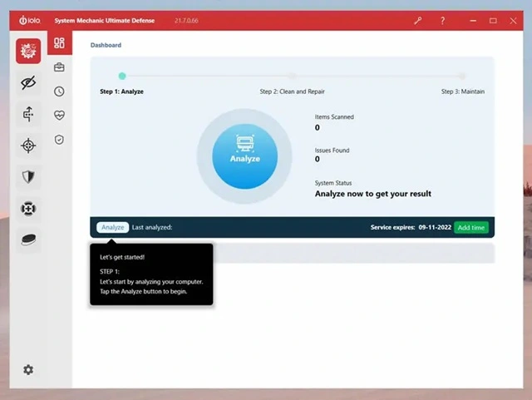Open Search and Recover lifebuoy icon
This screenshot has width=532, height=400.
[x=28, y=208]
